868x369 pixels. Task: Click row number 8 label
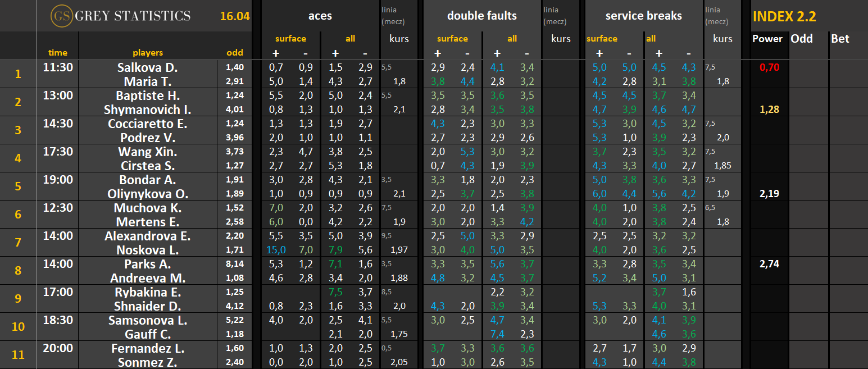(18, 271)
